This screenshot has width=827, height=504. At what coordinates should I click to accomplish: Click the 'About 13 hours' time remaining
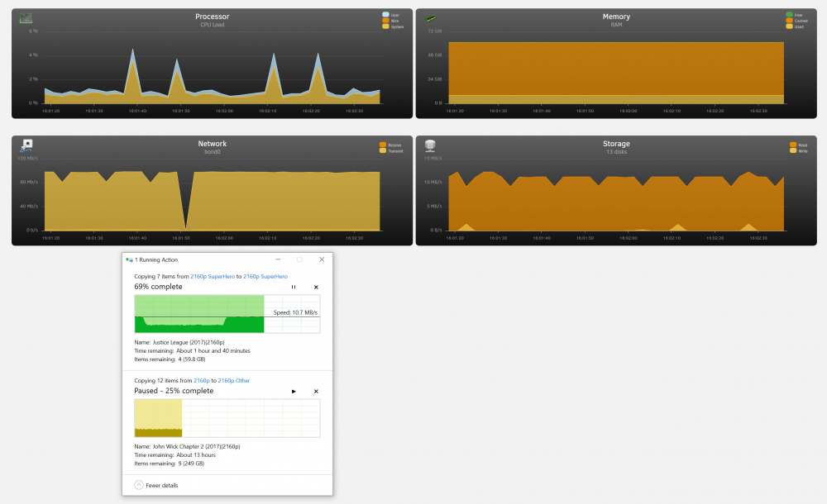(196, 455)
